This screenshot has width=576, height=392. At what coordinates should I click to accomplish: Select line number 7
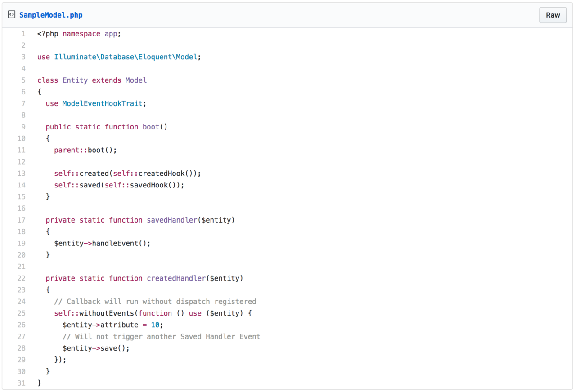[x=23, y=104]
